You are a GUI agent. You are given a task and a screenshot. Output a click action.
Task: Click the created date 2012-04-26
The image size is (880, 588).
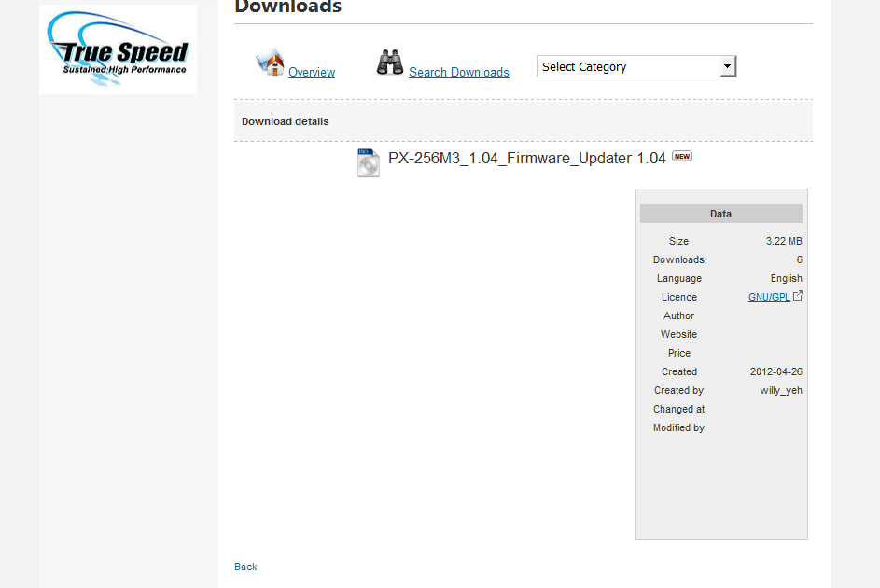point(776,371)
